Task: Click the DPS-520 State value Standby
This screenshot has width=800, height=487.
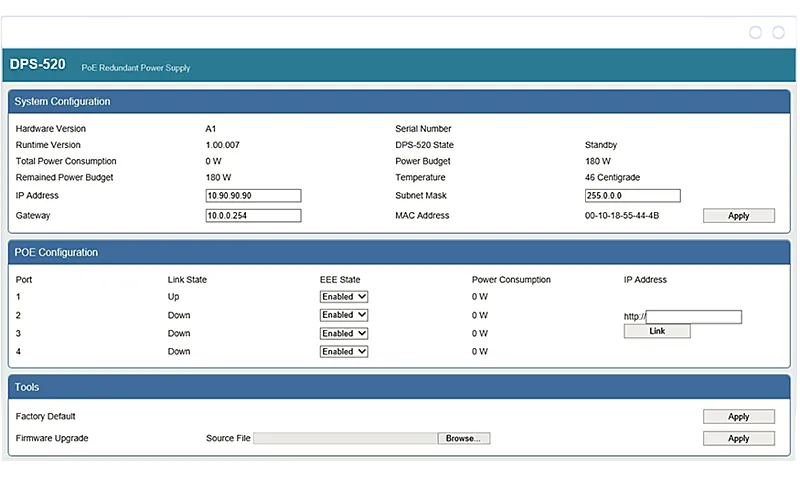Action: [601, 145]
